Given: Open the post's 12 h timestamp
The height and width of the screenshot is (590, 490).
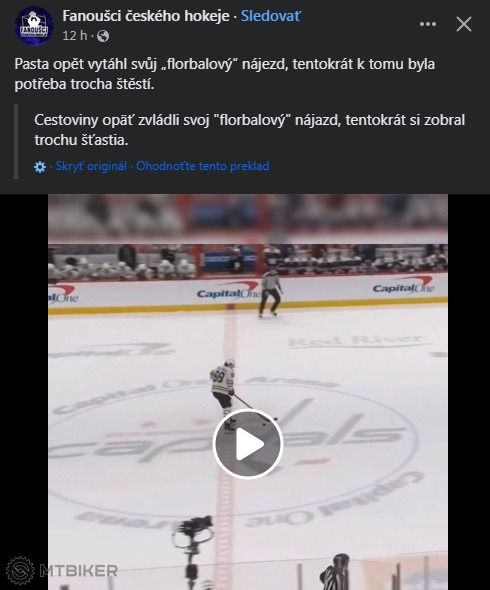Looking at the screenshot, I should tap(75, 36).
